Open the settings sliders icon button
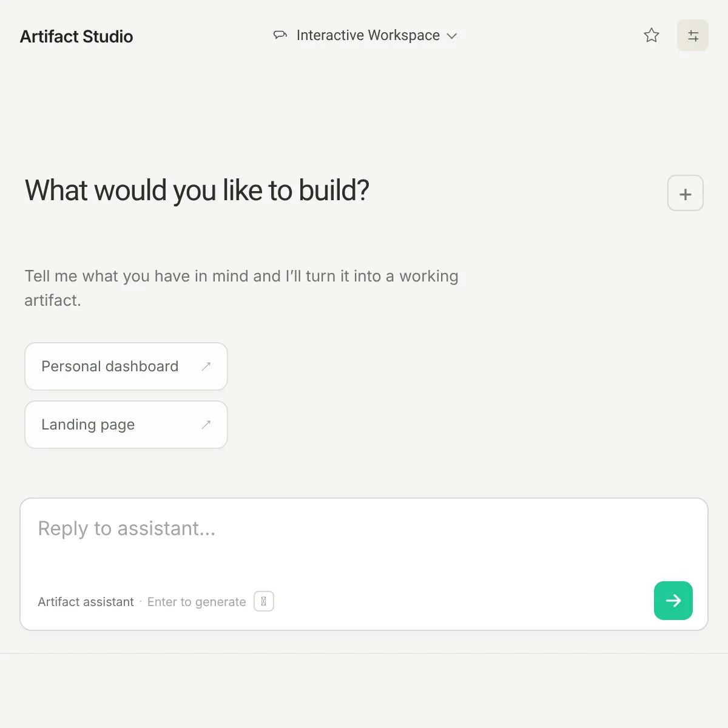728x728 pixels. [693, 36]
